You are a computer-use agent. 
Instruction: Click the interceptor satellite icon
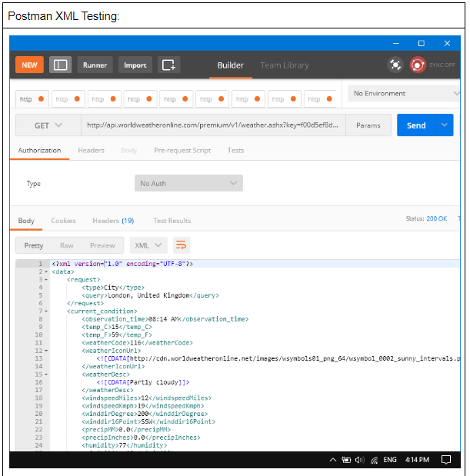[395, 65]
